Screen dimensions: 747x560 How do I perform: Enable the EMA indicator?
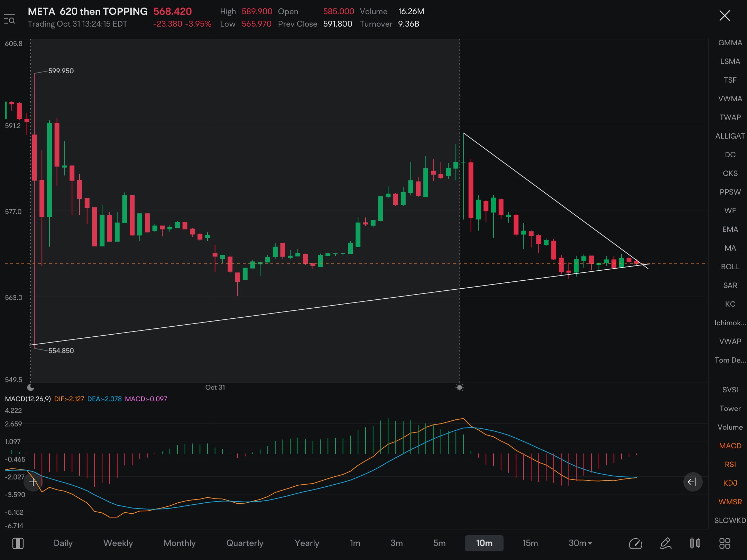click(730, 230)
